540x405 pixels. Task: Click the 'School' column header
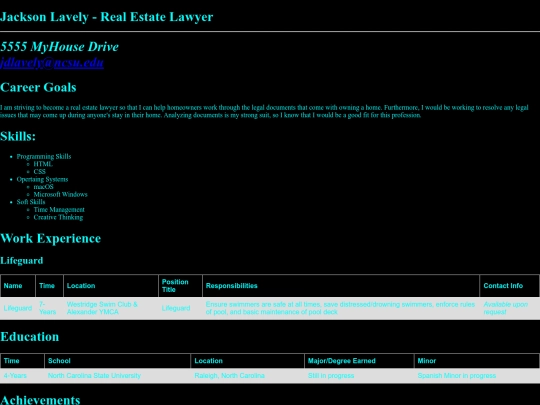(x=117, y=361)
